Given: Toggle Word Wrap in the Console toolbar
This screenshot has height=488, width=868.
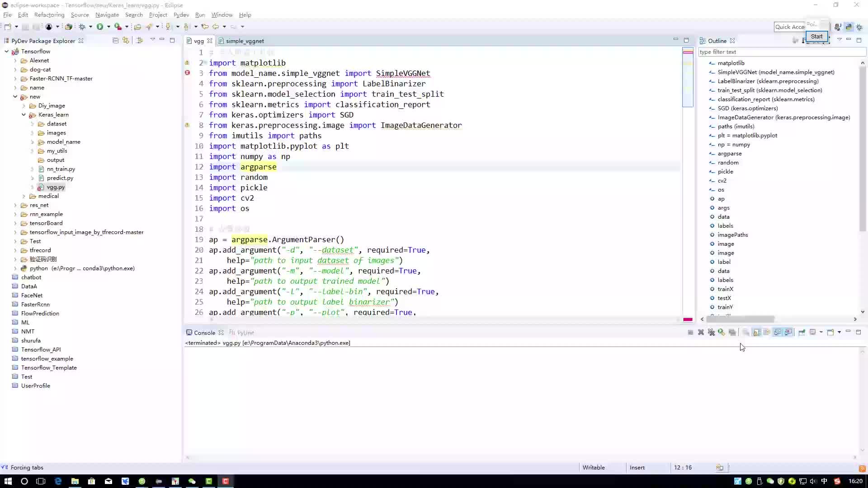Looking at the screenshot, I should (x=767, y=332).
